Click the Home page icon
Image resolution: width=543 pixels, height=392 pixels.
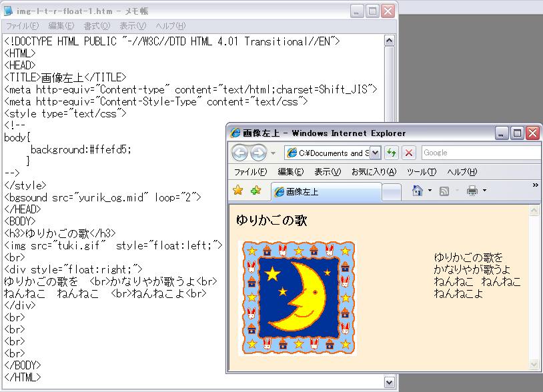pyautogui.click(x=418, y=190)
